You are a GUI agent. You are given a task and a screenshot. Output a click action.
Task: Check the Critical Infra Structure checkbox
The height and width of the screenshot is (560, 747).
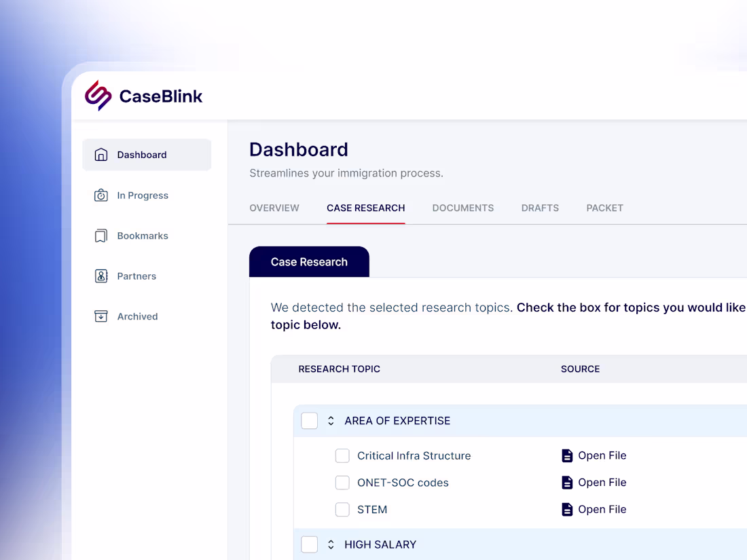[342, 455]
